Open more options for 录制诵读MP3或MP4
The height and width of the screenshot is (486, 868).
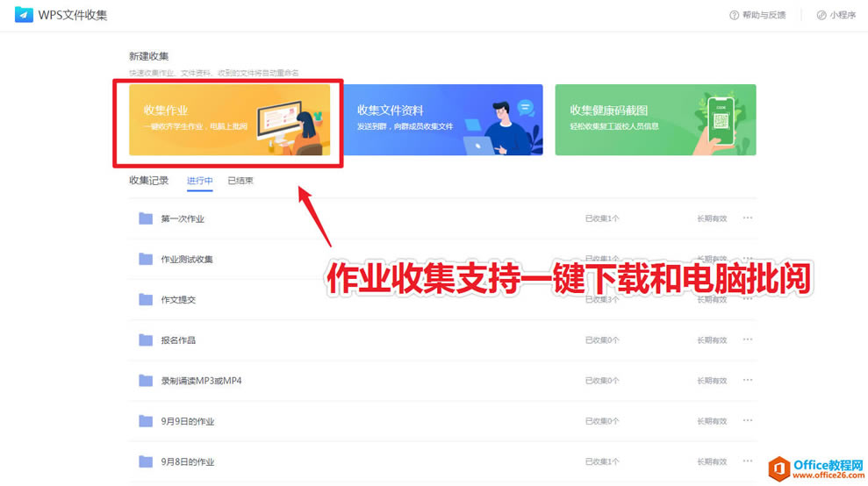click(x=748, y=380)
